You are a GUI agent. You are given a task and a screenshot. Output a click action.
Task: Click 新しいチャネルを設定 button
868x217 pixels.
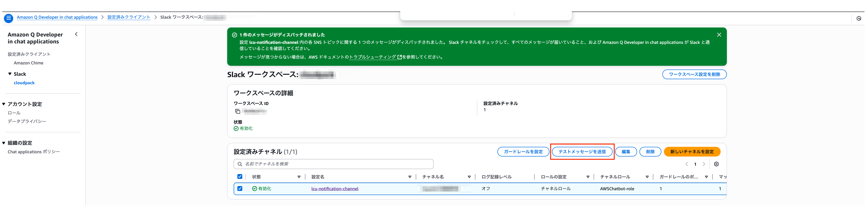click(692, 152)
